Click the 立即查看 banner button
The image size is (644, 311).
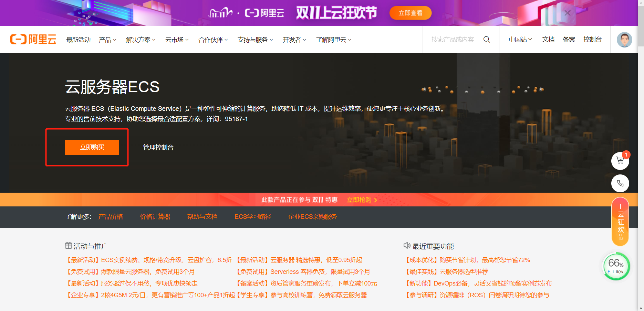(411, 13)
